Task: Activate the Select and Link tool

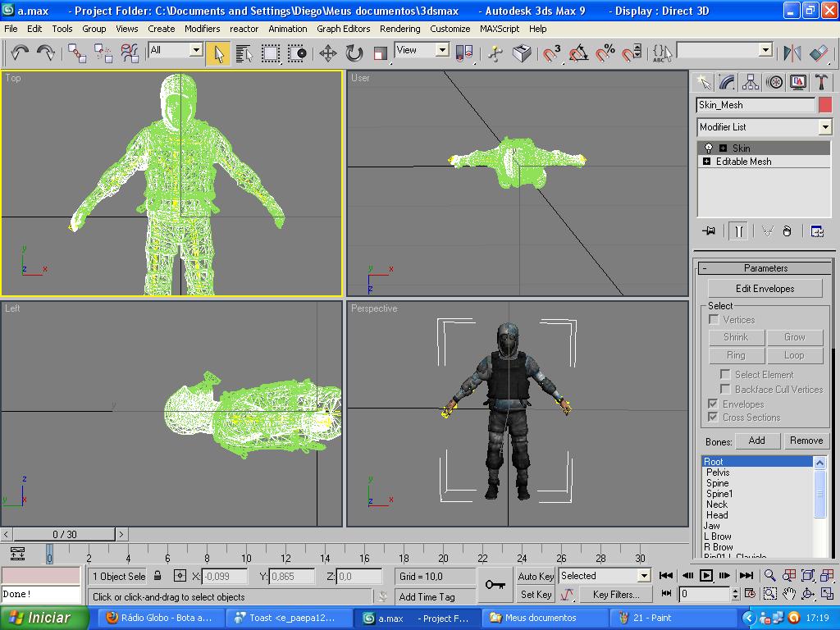Action: [78, 52]
